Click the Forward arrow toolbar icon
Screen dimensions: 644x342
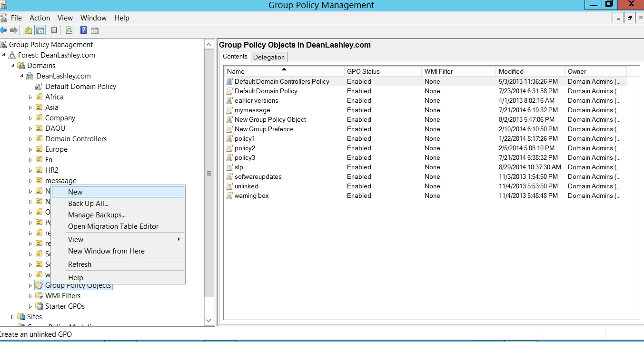(14, 30)
